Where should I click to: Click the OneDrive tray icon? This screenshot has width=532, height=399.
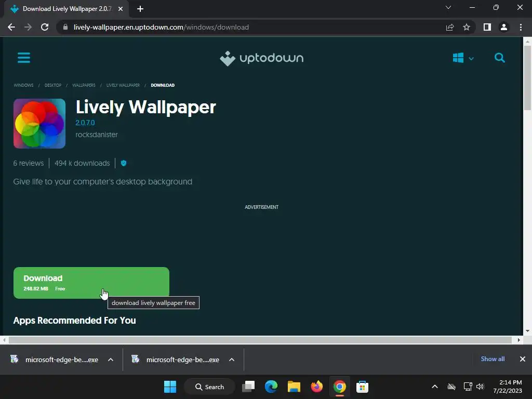click(x=451, y=387)
